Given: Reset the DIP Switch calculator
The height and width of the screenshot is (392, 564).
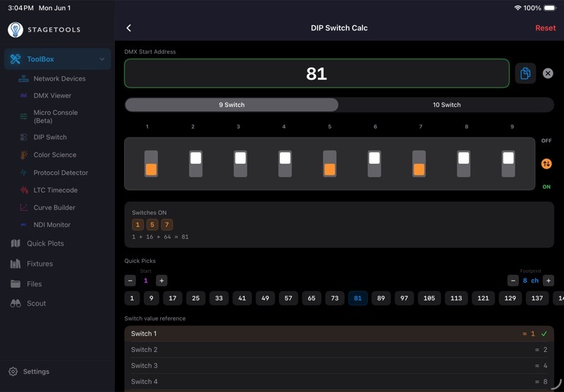Looking at the screenshot, I should coord(545,28).
